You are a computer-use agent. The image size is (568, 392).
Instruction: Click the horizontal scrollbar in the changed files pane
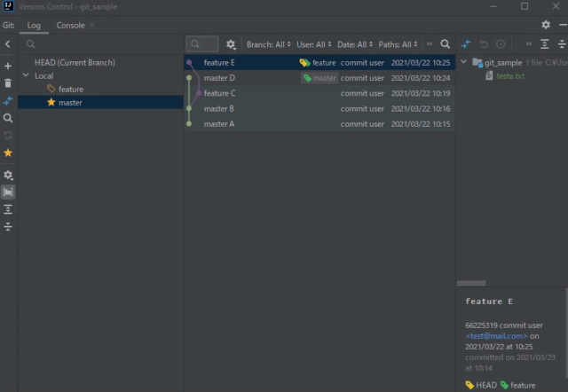tap(471, 283)
